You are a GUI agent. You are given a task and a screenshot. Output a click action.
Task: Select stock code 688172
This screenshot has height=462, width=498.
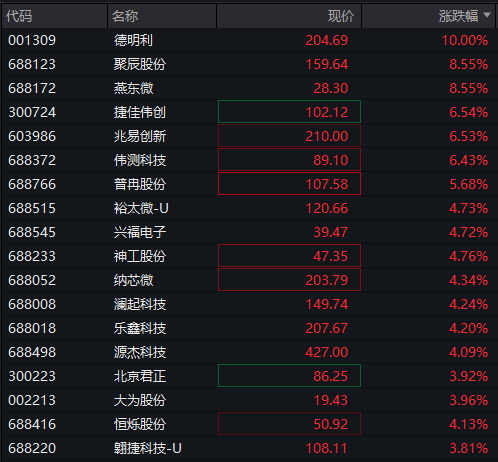(x=32, y=88)
